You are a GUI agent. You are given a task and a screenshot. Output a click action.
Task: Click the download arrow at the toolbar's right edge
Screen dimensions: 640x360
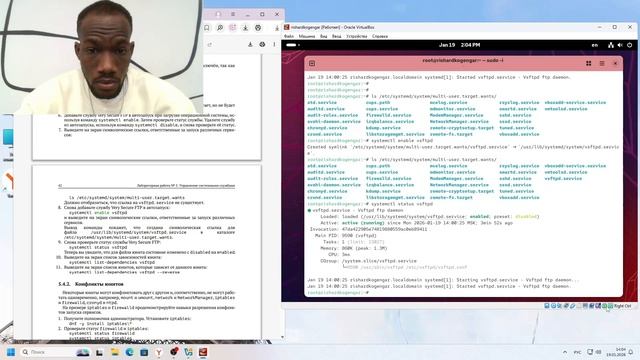[x=277, y=28]
